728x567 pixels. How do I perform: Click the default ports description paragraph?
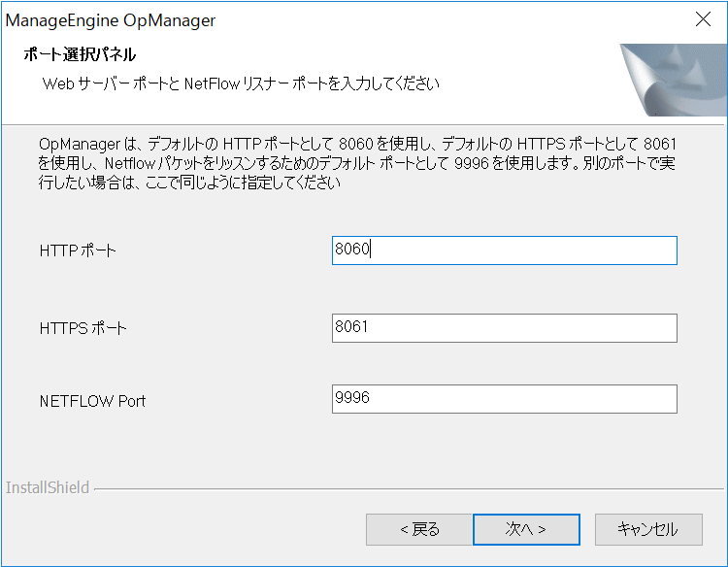pos(357,163)
